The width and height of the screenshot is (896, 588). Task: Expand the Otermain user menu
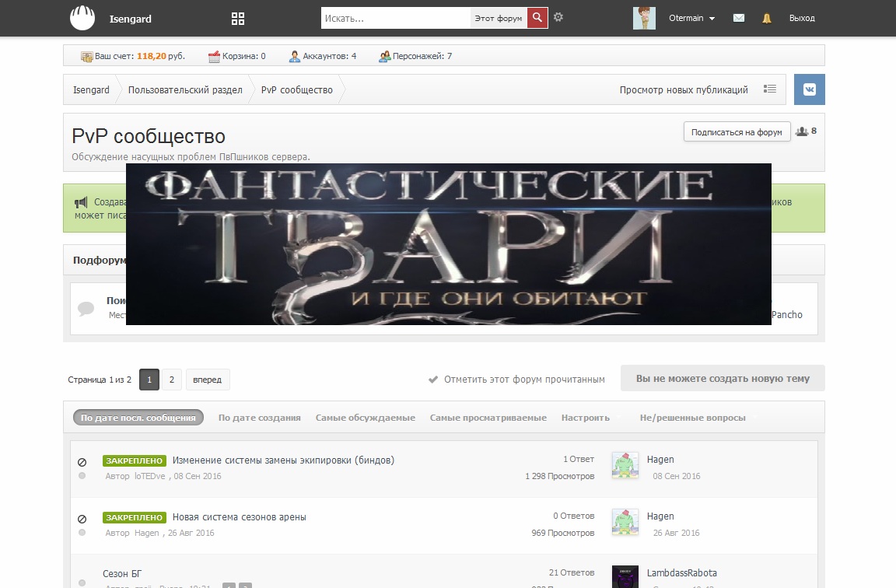[692, 19]
